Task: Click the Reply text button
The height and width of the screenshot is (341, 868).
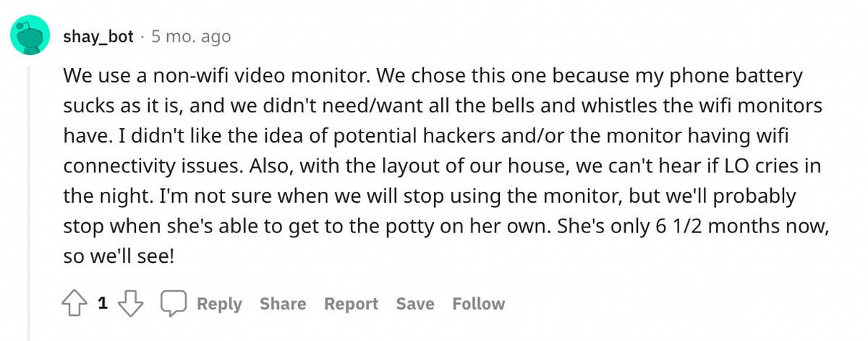Action: click(219, 304)
